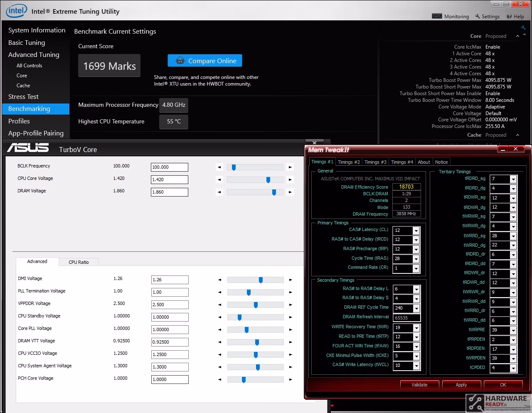
Task: Open the CAS# Latency (CL) dropdown
Action: click(x=416, y=231)
